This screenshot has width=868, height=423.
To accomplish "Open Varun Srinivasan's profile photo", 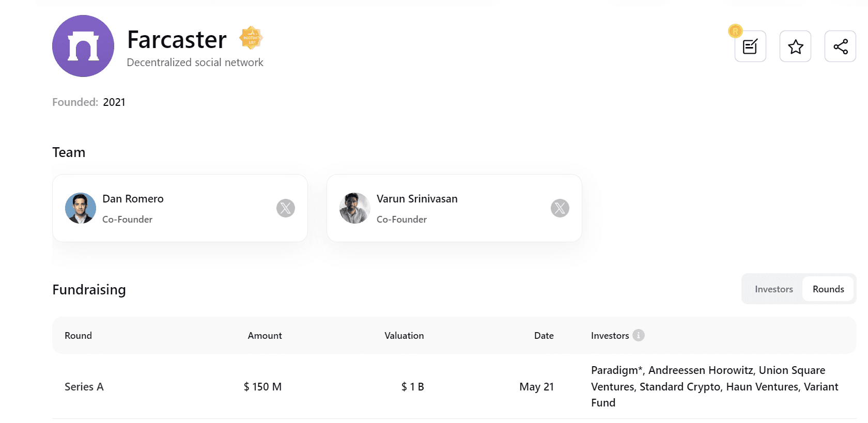I will click(x=355, y=208).
